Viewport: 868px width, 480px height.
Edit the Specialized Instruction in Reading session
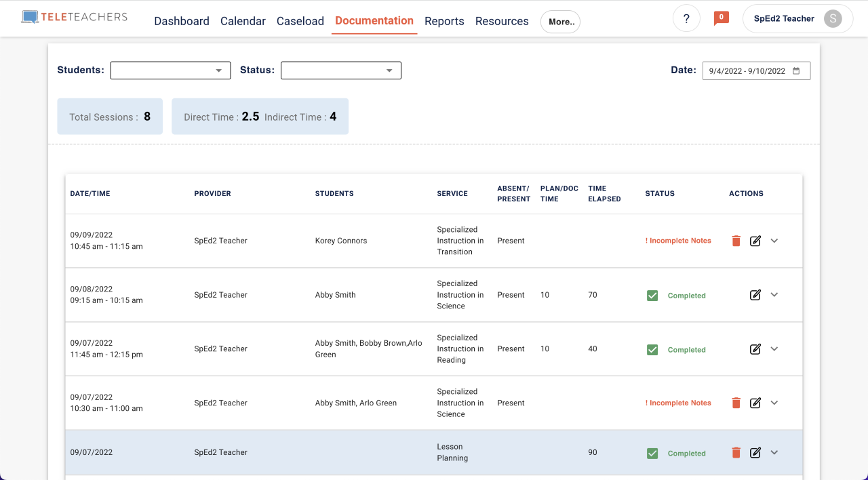[755, 349]
